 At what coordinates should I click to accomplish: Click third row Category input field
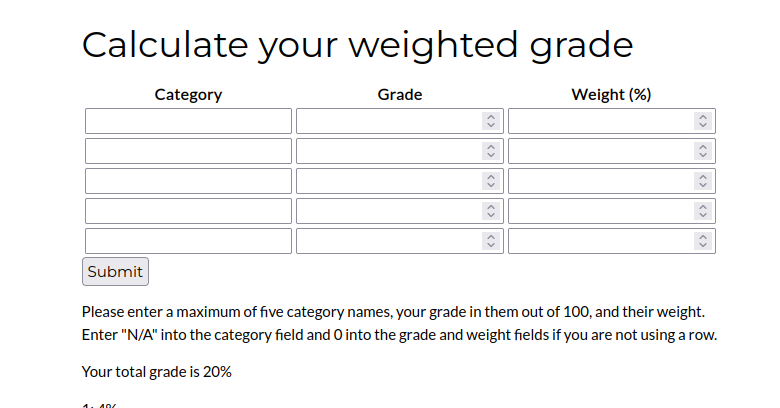coord(188,181)
